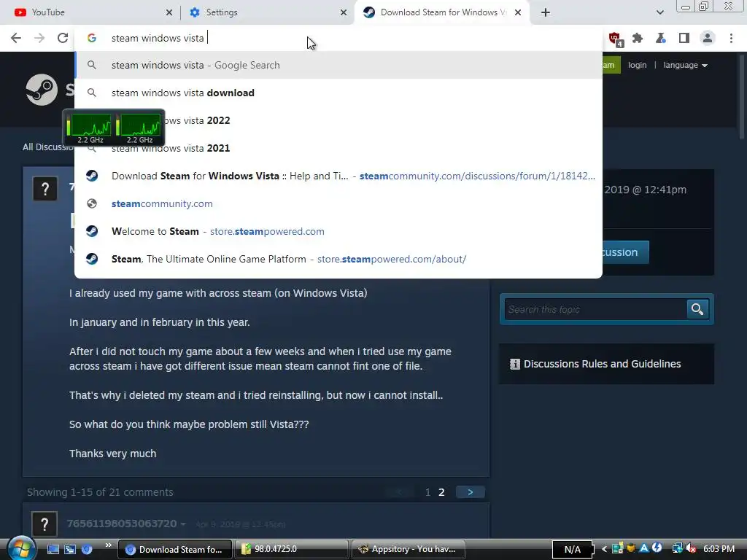Screen dimensions: 747x560
Task: Expand Quick Launch overflow chevrons
Action: [108, 545]
